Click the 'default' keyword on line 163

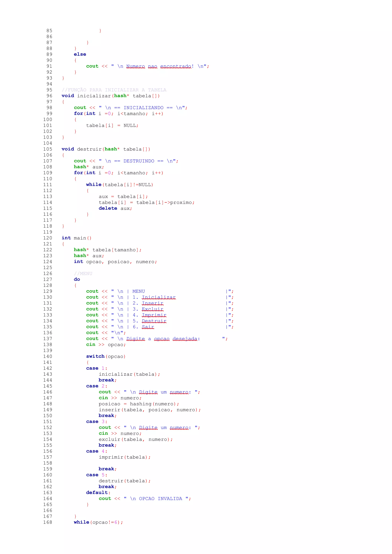[97, 492]
